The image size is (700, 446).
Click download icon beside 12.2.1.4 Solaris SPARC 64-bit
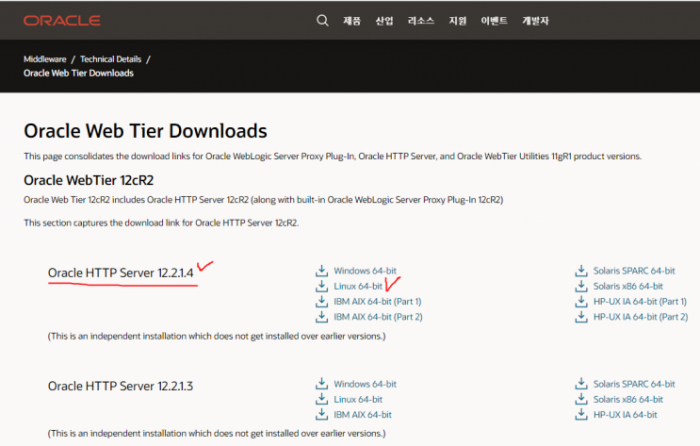tap(581, 271)
